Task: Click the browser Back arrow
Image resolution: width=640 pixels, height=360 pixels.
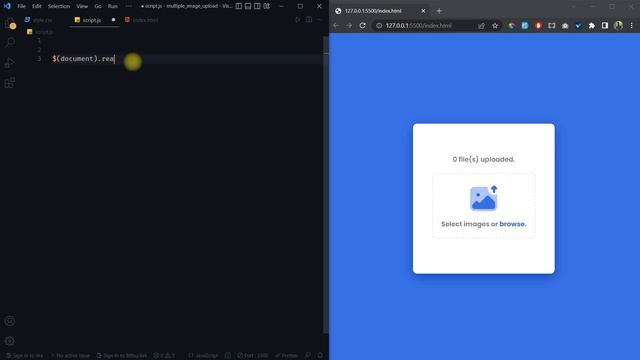Action: pos(336,25)
